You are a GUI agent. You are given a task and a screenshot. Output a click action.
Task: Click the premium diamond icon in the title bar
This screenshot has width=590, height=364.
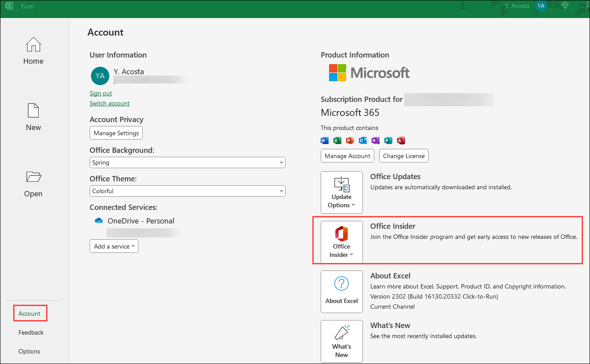point(565,6)
